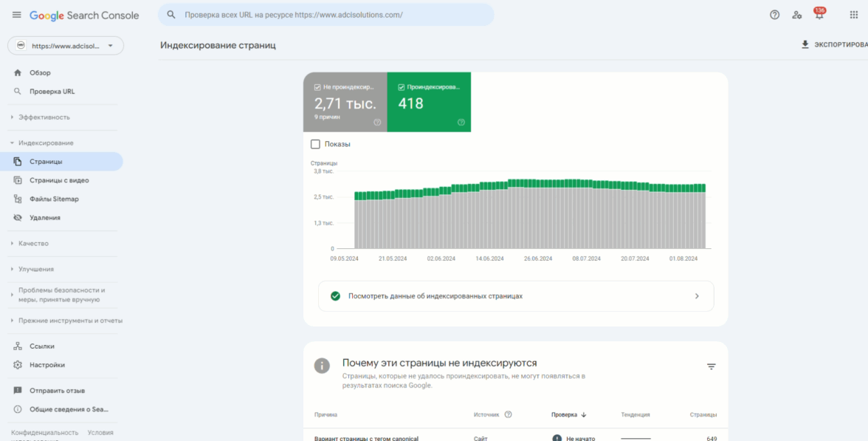The height and width of the screenshot is (441, 868).
Task: Open Посмотреть данные об индексированных страницах link
Action: pos(515,296)
